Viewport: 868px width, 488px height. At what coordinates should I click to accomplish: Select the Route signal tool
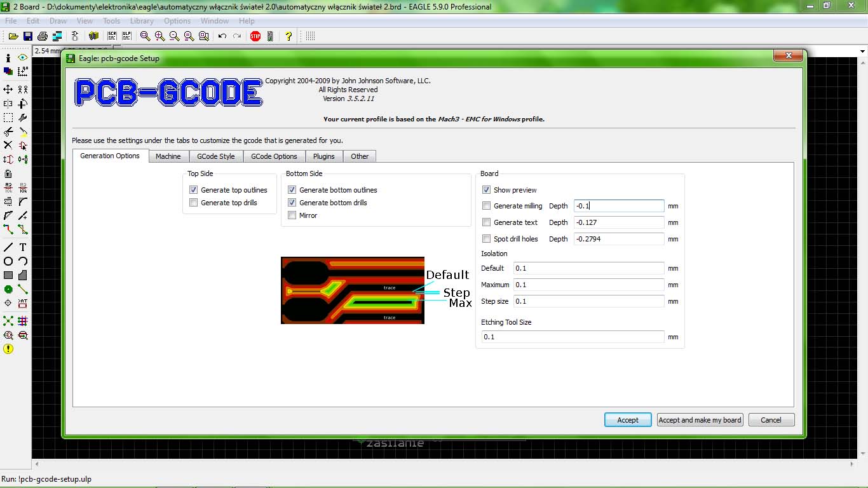coord(8,229)
